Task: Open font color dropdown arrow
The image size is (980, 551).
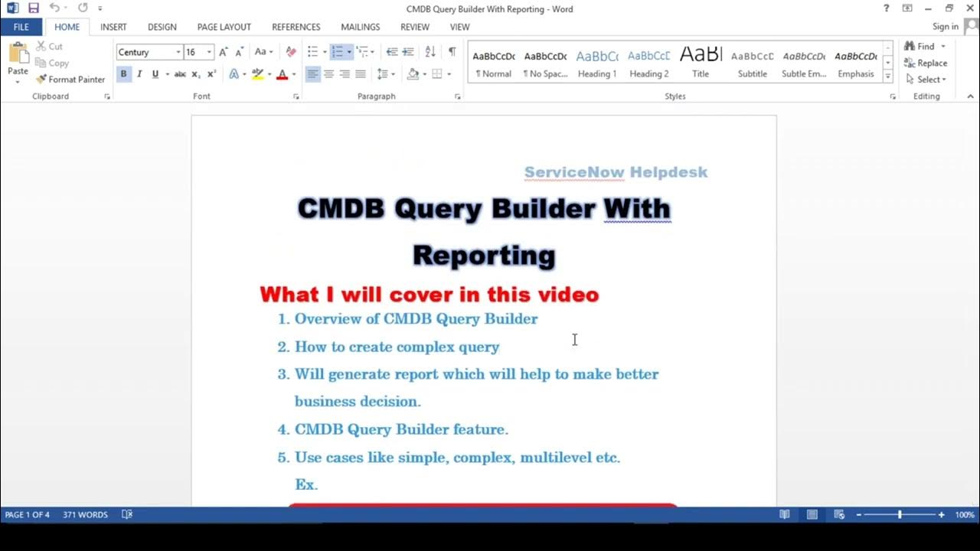Action: click(x=294, y=74)
